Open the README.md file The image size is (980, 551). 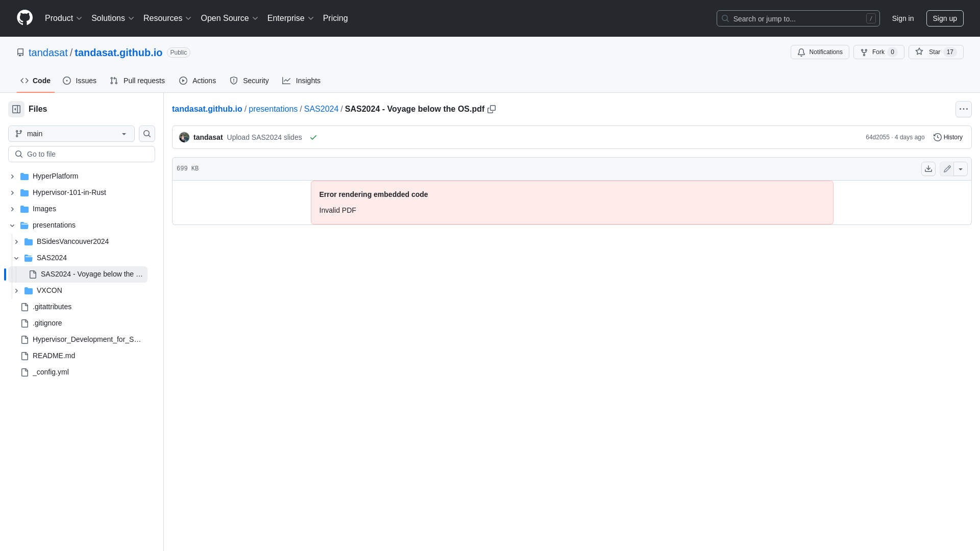tap(54, 356)
